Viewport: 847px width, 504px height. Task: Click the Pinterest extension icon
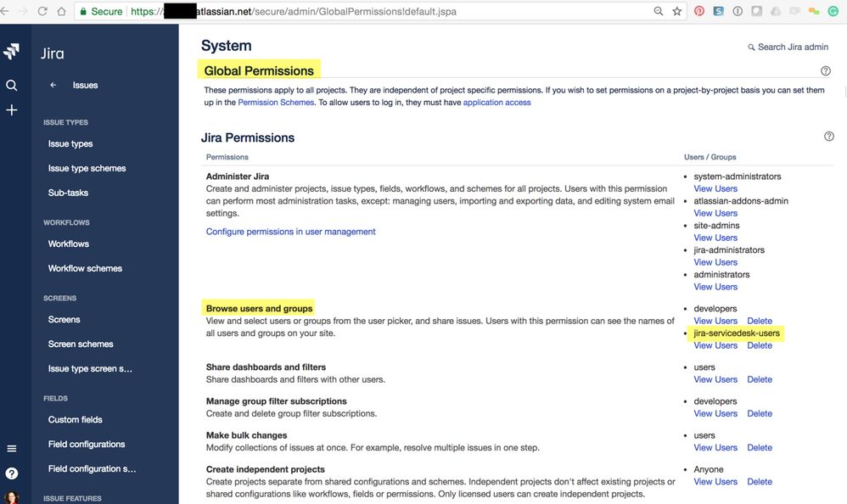point(699,11)
